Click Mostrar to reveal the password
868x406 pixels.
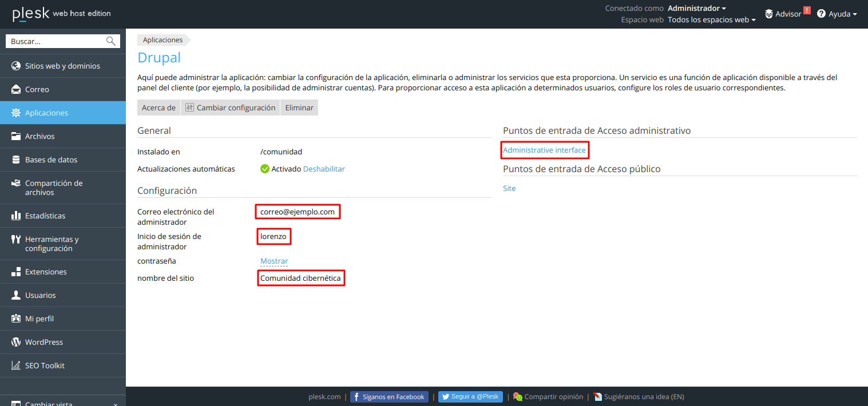(x=274, y=261)
